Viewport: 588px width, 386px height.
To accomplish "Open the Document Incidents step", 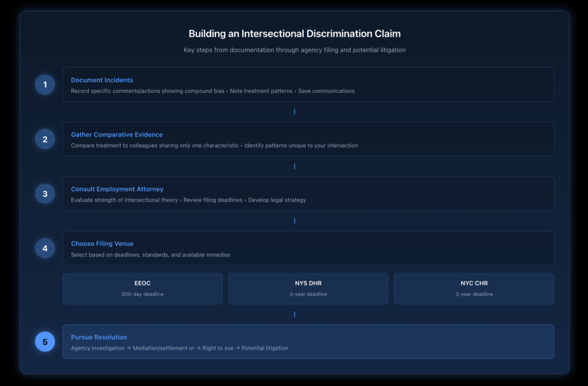I will (x=102, y=80).
